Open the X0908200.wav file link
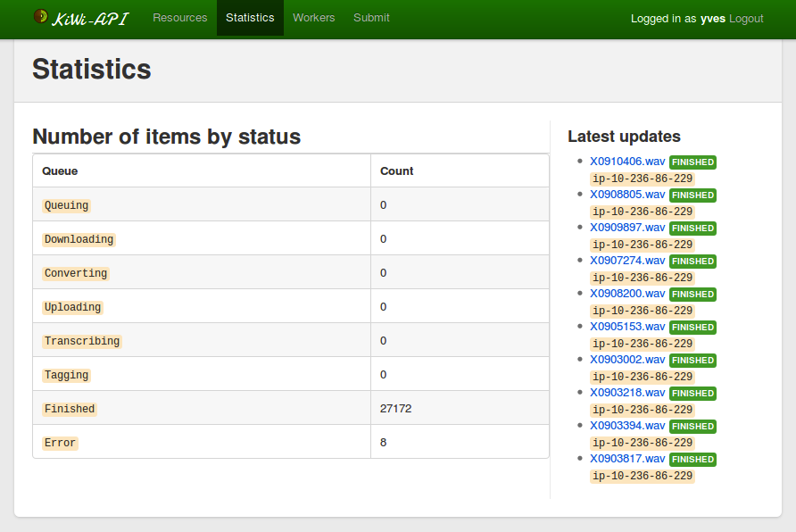 tap(626, 294)
